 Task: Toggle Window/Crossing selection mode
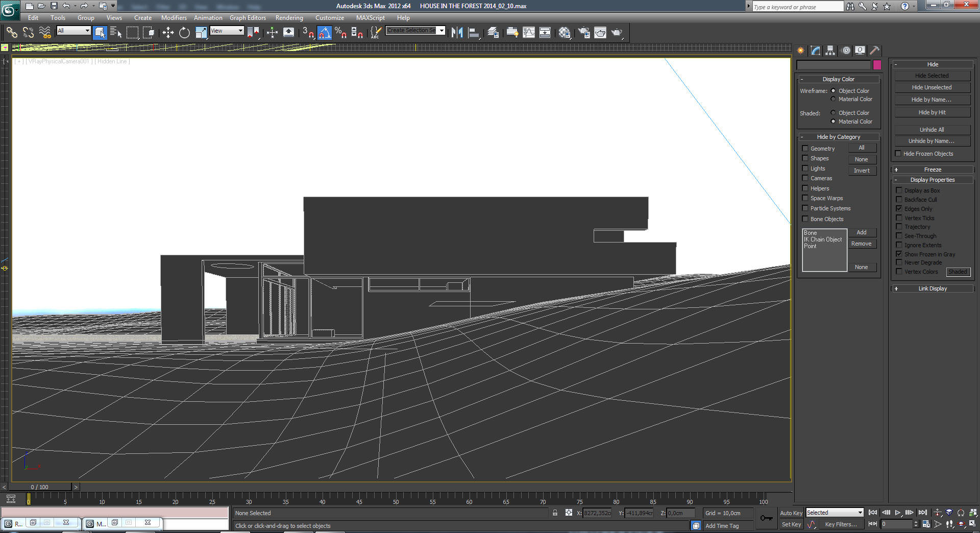coord(149,33)
